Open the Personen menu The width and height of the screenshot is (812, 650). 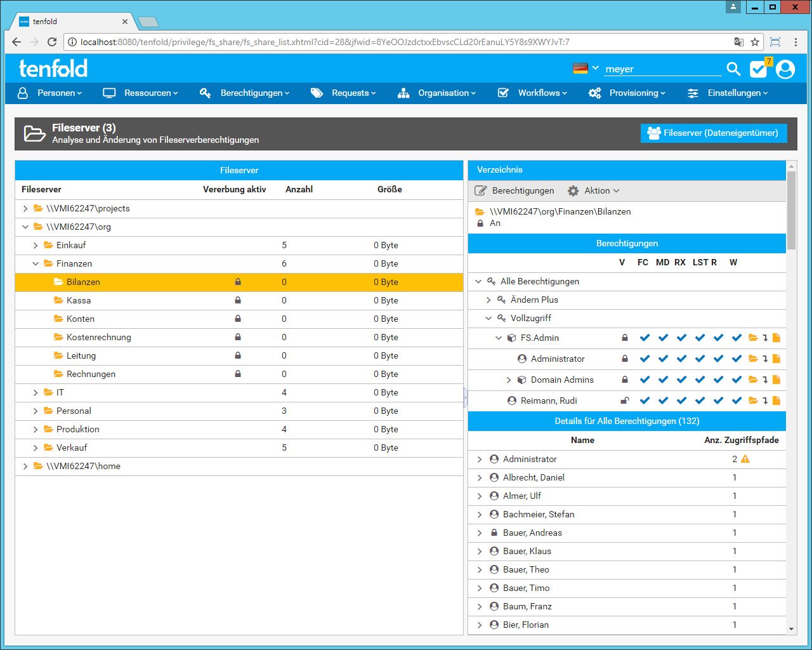coord(50,93)
